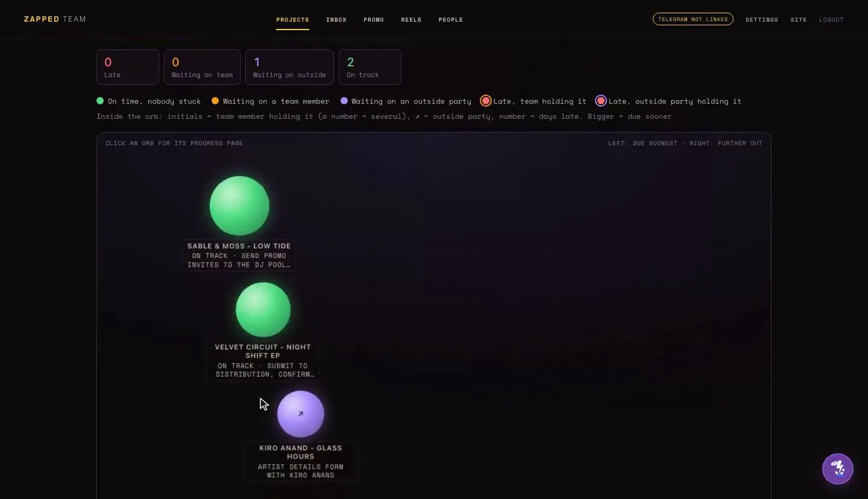Image resolution: width=868 pixels, height=499 pixels.
Task: Select the On track card
Action: [370, 67]
